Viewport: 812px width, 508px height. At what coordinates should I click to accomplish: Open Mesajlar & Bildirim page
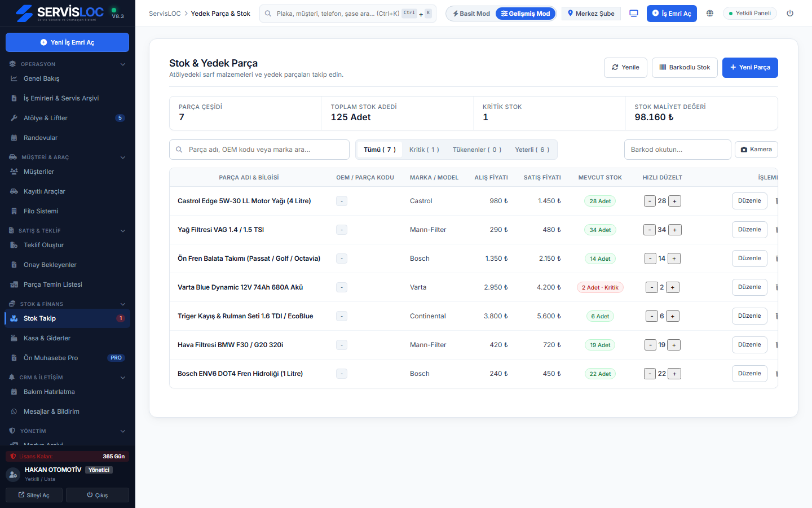click(x=68, y=411)
